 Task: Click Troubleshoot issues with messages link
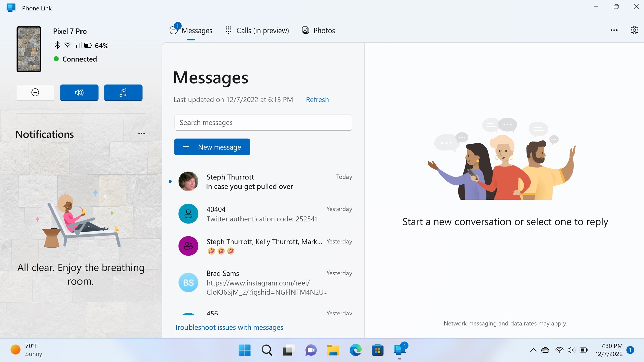point(229,327)
